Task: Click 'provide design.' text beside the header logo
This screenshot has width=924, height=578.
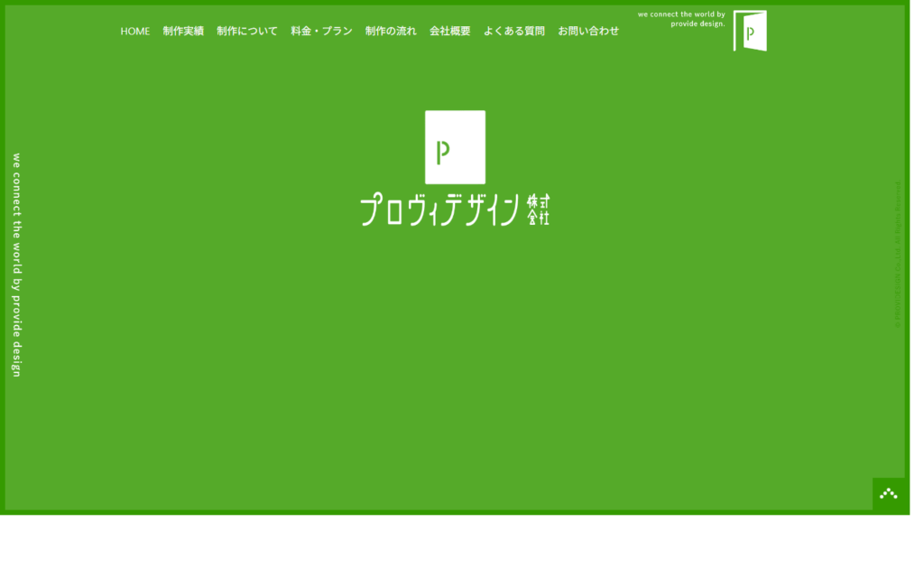Action: click(698, 24)
